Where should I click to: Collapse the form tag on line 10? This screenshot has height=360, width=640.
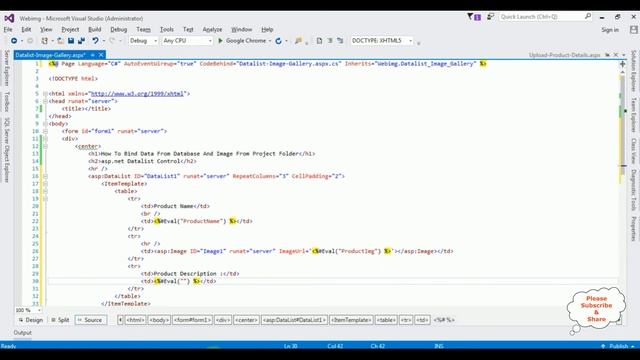coord(45,131)
